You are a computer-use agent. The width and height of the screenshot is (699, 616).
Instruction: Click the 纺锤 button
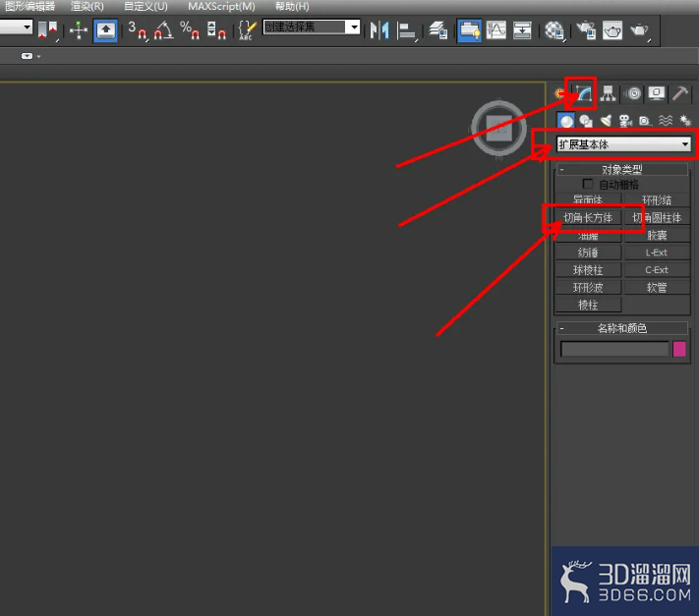(x=588, y=252)
